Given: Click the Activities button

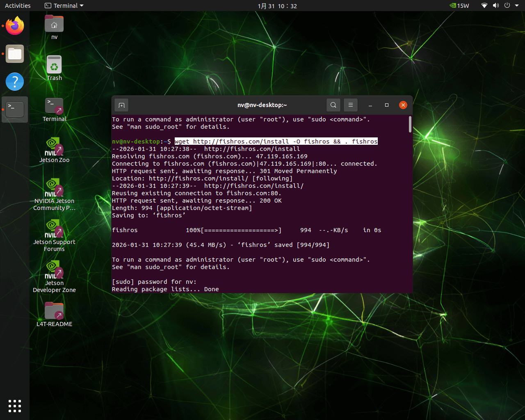Looking at the screenshot, I should 18,6.
